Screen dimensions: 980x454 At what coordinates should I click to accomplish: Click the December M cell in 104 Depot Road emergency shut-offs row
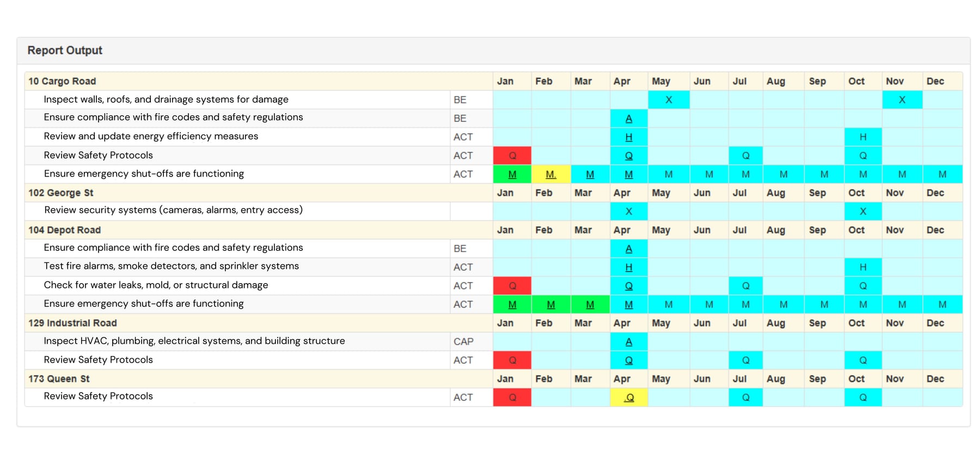tap(942, 304)
